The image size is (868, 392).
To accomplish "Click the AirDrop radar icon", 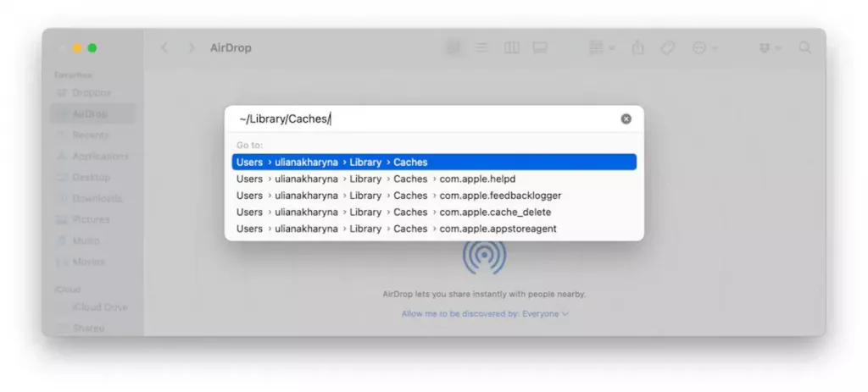I will tap(484, 257).
